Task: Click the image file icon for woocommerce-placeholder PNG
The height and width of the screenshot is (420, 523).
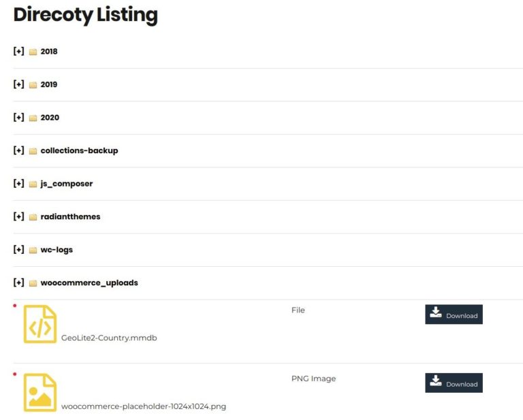Action: coord(40,392)
